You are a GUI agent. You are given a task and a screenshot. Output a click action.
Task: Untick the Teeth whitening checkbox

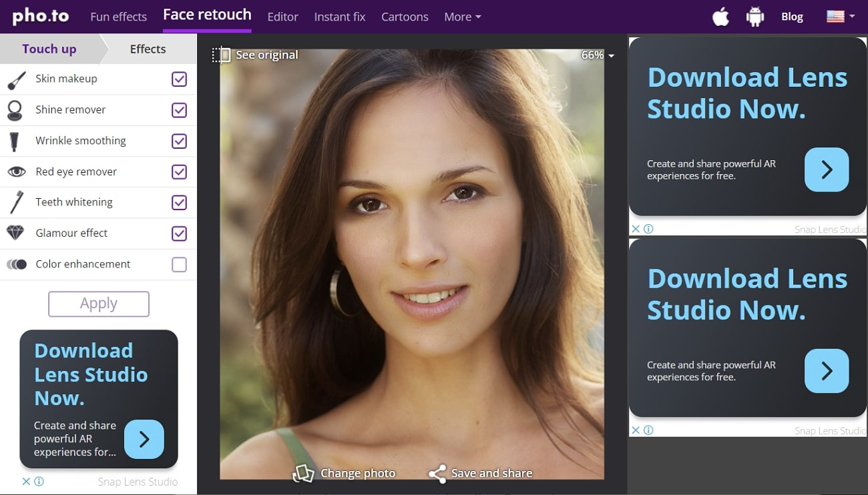click(179, 203)
